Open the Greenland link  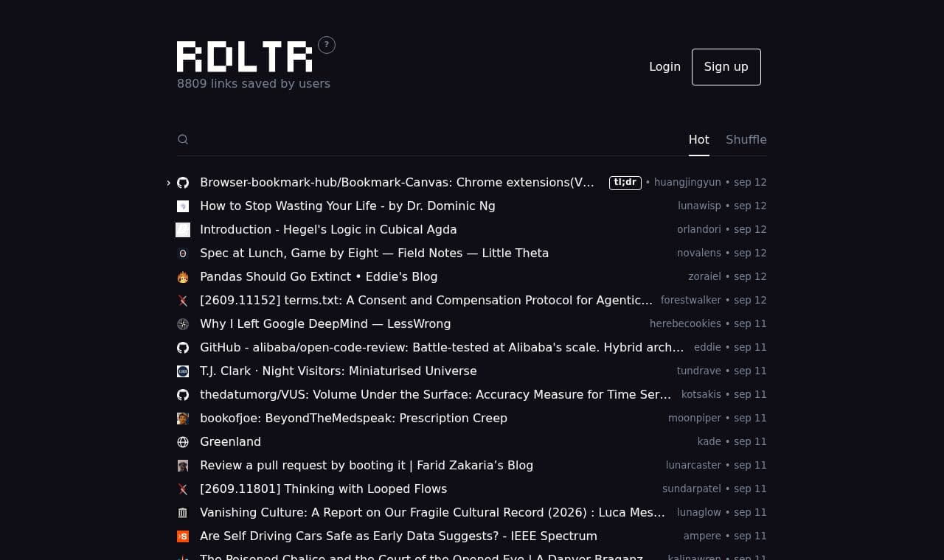[x=230, y=442]
